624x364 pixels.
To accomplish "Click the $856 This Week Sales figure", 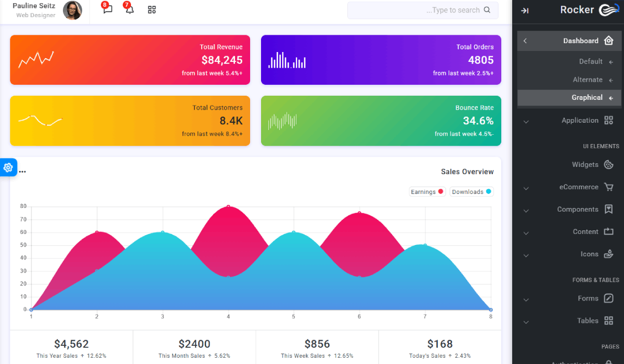I will [317, 344].
